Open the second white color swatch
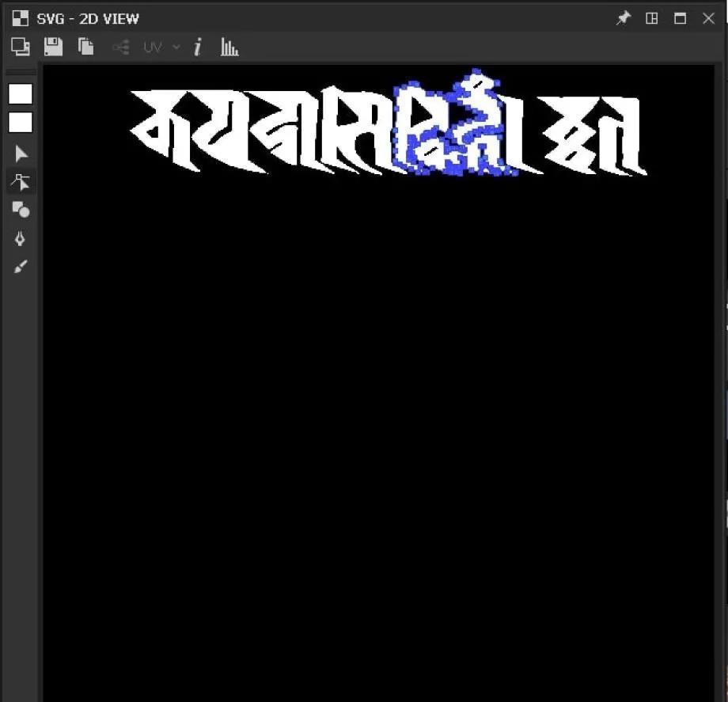This screenshot has height=702, width=728. tap(21, 123)
